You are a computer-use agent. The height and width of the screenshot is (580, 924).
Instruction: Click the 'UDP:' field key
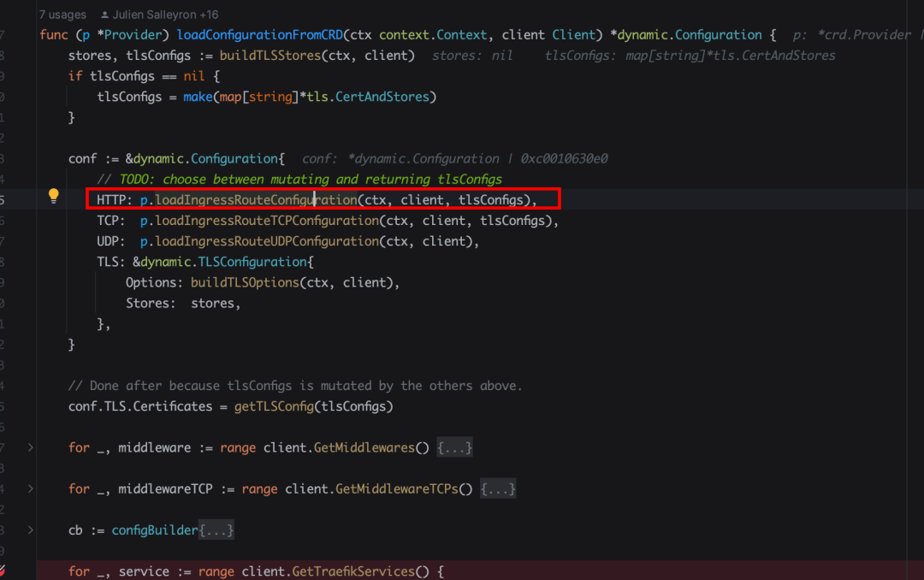pyautogui.click(x=110, y=241)
